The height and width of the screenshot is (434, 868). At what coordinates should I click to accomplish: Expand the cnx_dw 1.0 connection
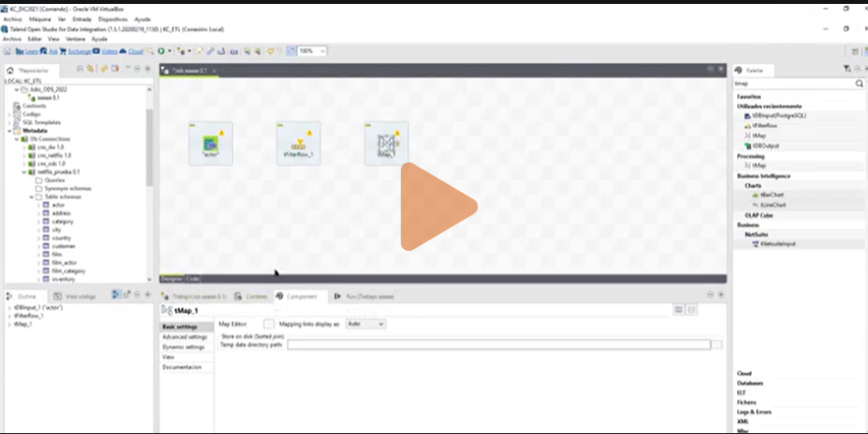24,148
